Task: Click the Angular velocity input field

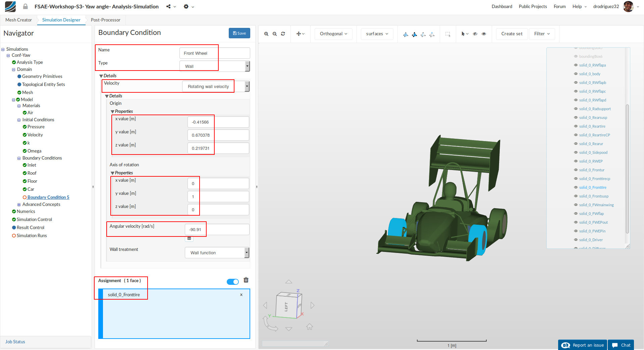Action: 217,230
